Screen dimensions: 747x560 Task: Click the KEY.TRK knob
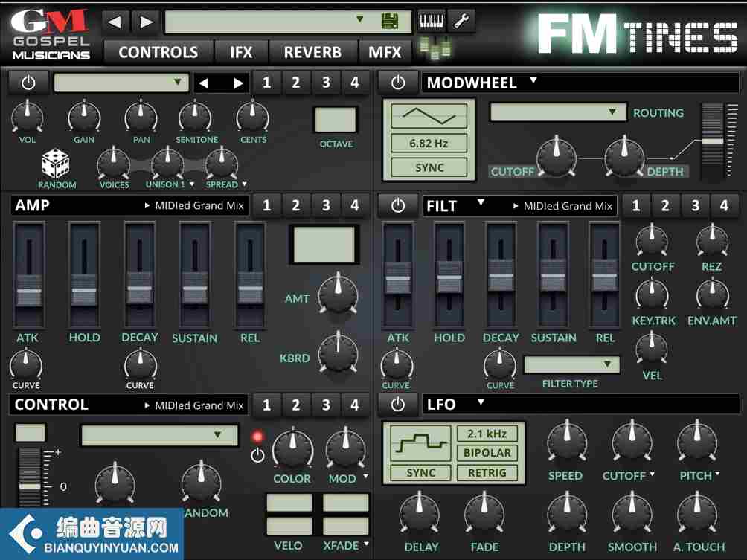653,295
